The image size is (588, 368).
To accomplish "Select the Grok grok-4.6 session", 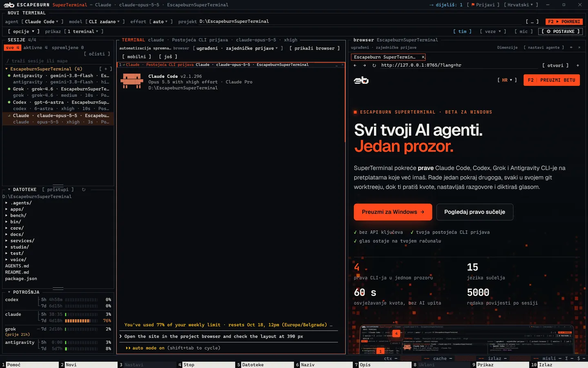I will 58,92.
